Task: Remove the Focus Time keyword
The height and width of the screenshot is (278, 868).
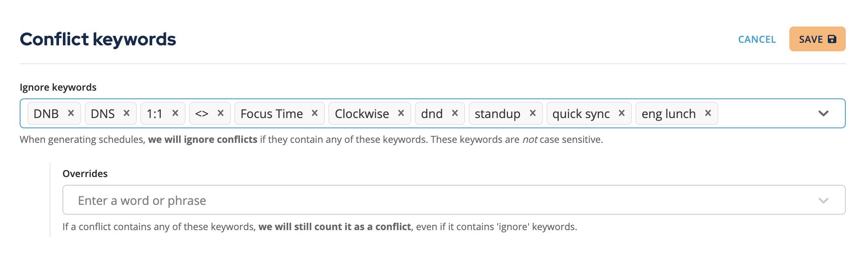Action: tap(315, 113)
